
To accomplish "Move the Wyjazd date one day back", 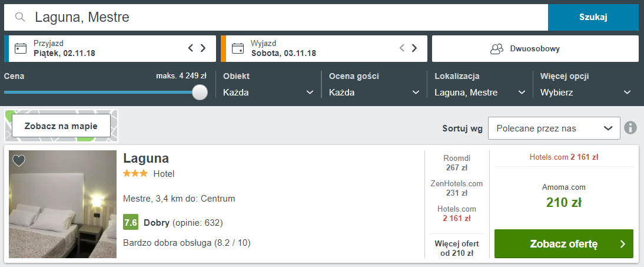I will [x=402, y=48].
